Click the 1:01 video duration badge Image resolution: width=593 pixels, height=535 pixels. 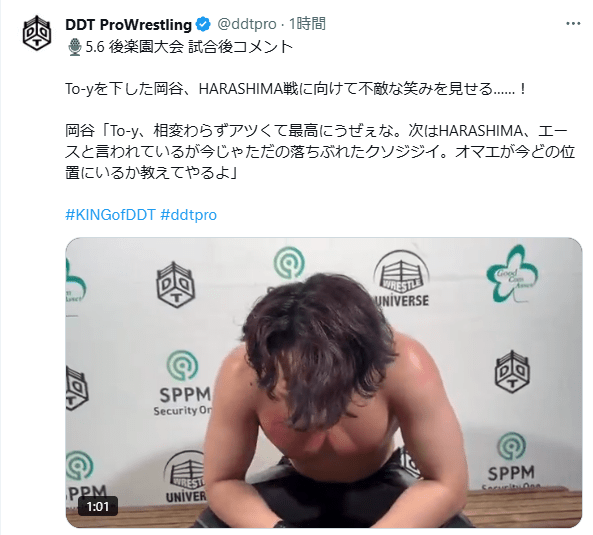tap(98, 506)
